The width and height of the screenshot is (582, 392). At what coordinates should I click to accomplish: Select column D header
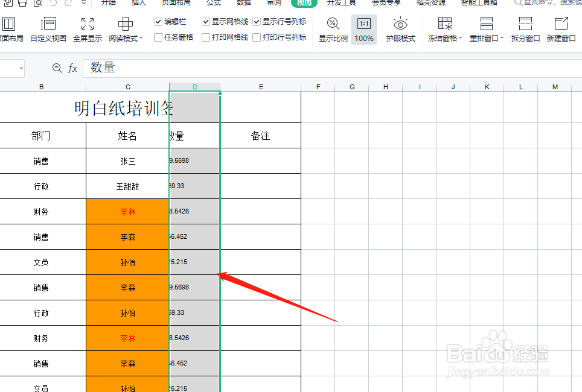point(195,87)
